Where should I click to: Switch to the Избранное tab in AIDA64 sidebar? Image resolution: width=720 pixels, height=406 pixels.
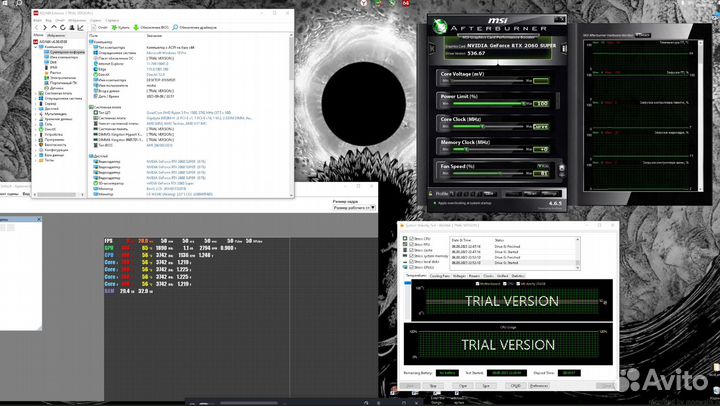click(x=56, y=35)
